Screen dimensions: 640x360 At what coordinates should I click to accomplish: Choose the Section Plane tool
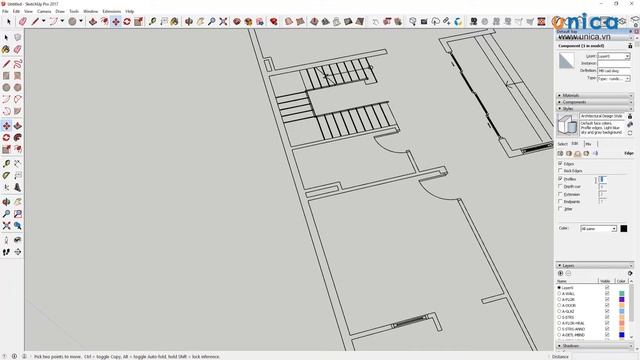pyautogui.click(x=18, y=252)
